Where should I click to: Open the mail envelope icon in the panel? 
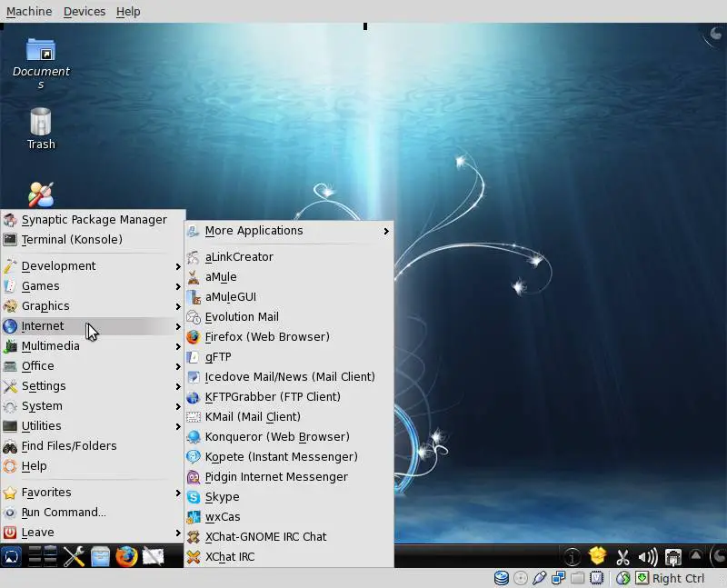coord(153,556)
